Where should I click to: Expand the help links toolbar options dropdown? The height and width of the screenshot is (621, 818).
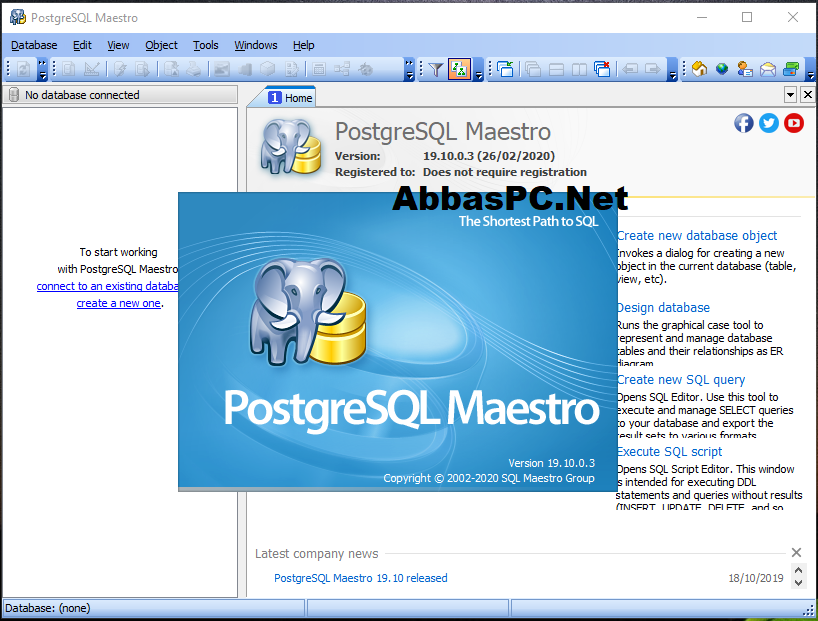[811, 69]
